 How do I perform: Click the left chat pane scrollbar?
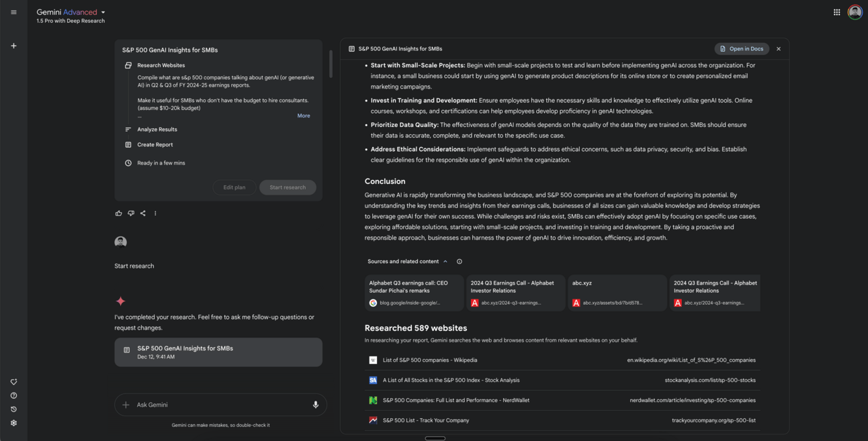point(330,64)
